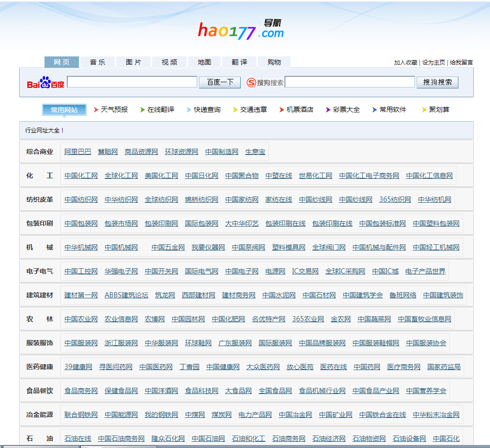Open the 中华粉末冶金网 link
The width and height of the screenshot is (490, 448).
[436, 415]
